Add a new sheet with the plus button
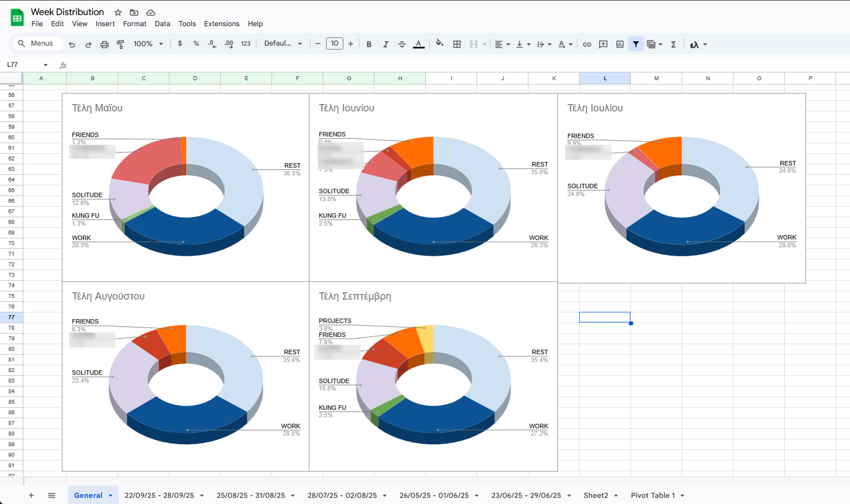 [31, 495]
